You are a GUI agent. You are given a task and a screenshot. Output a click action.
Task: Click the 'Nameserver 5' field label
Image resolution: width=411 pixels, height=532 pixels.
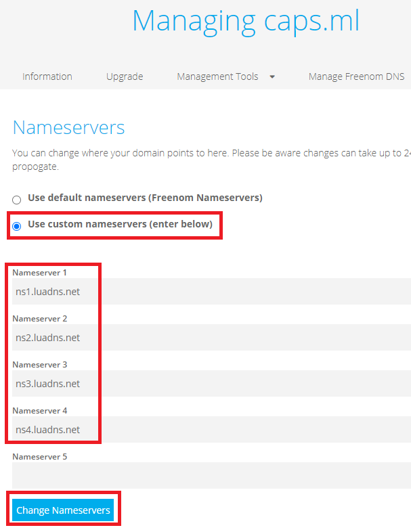click(40, 456)
